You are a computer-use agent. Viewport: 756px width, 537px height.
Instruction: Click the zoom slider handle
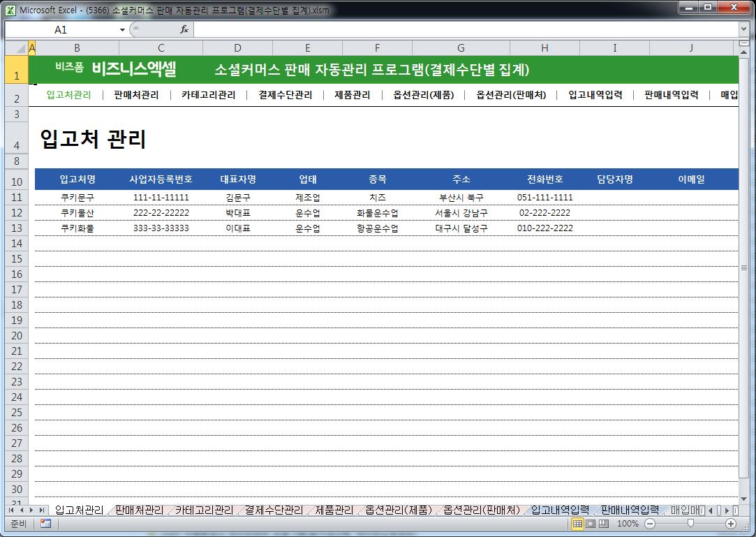point(690,524)
